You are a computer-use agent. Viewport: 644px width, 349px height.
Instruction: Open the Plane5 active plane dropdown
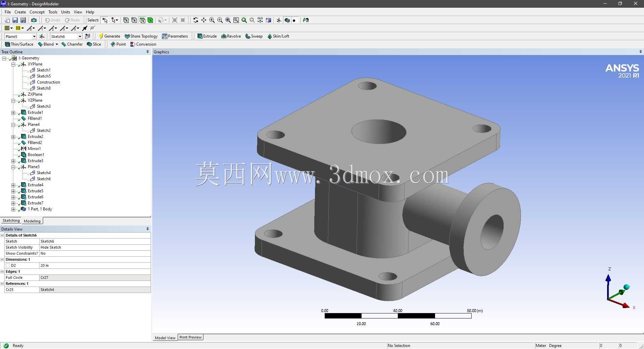coord(34,36)
